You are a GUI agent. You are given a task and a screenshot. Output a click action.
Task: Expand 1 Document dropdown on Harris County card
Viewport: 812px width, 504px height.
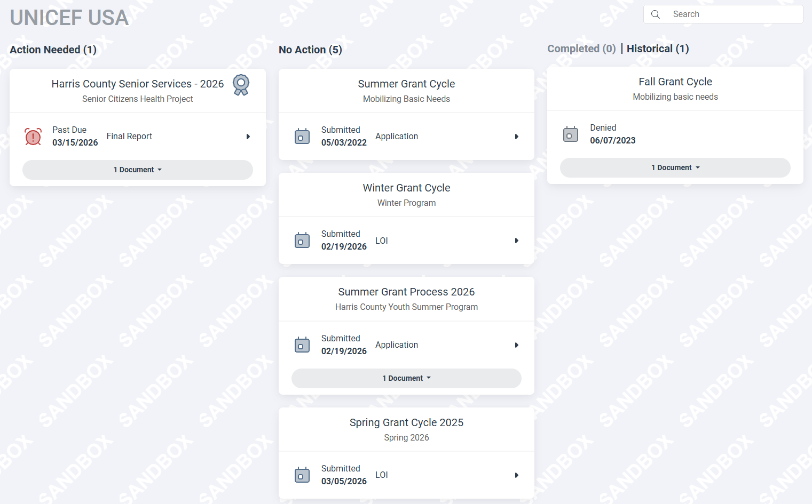click(138, 170)
